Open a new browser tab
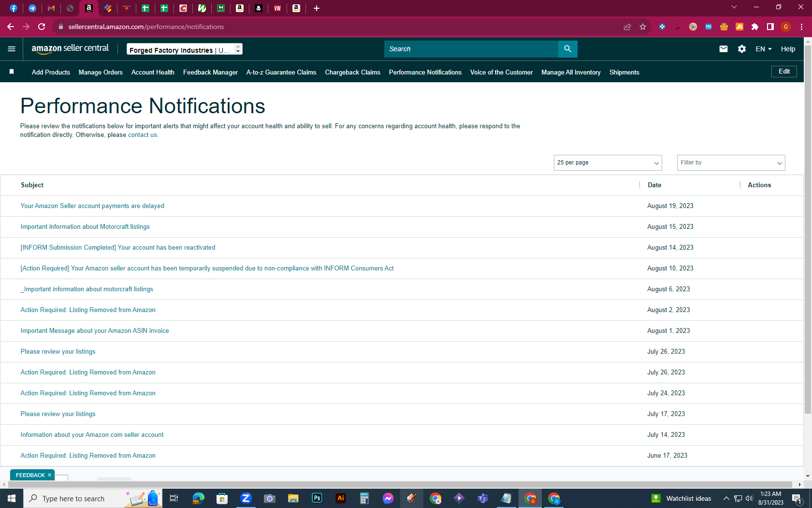This screenshot has width=812, height=508. tap(317, 8)
